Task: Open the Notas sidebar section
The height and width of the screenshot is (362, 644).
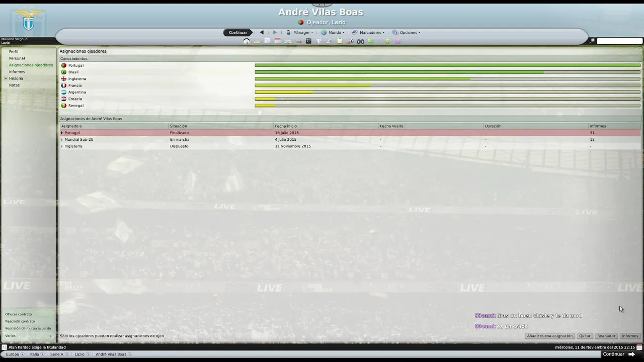Action: tap(14, 85)
